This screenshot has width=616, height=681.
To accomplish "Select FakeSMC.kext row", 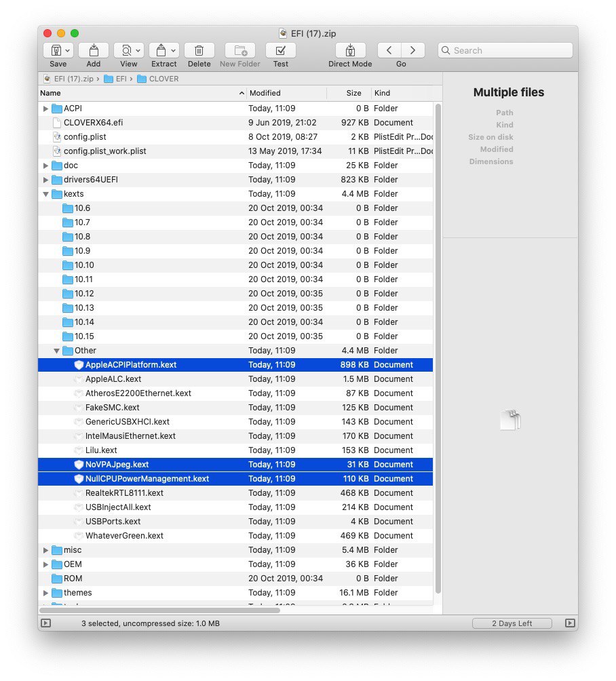I will click(x=235, y=408).
